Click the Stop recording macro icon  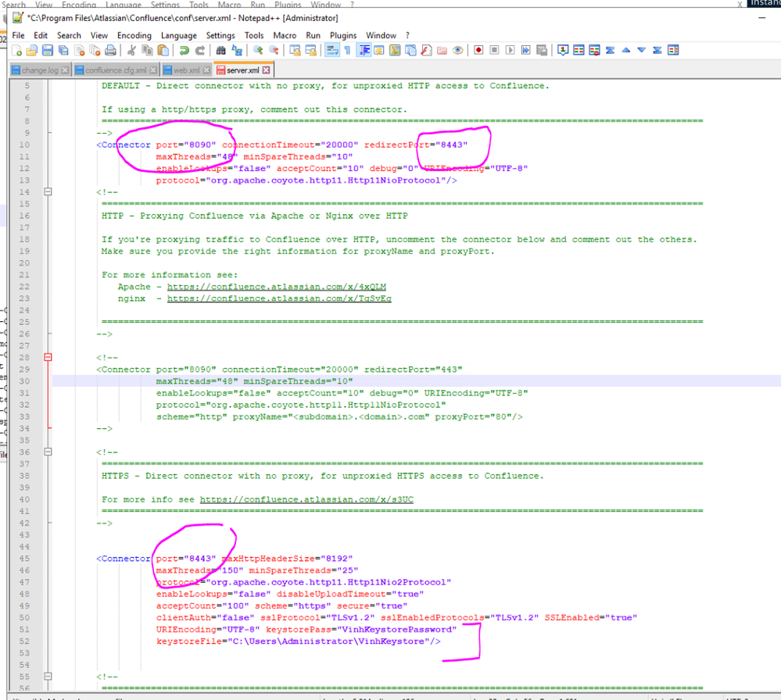pyautogui.click(x=495, y=50)
